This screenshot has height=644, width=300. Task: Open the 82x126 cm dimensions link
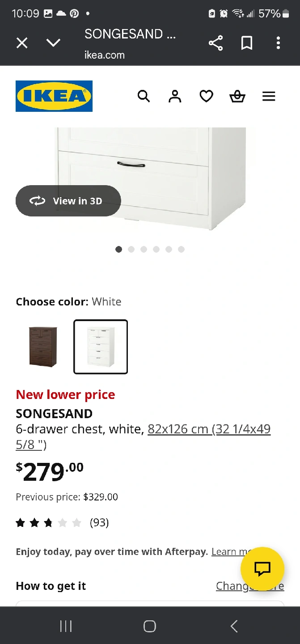tap(209, 429)
